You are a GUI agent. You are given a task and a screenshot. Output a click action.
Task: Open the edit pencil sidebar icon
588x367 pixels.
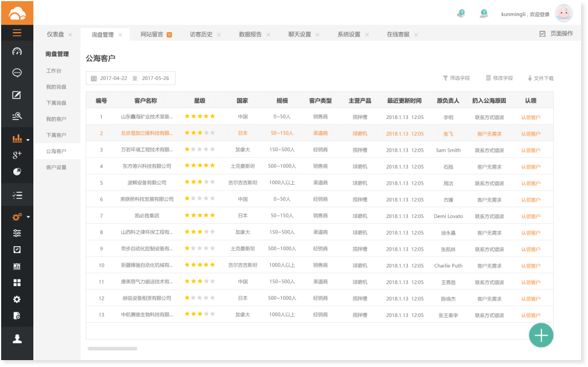(17, 95)
